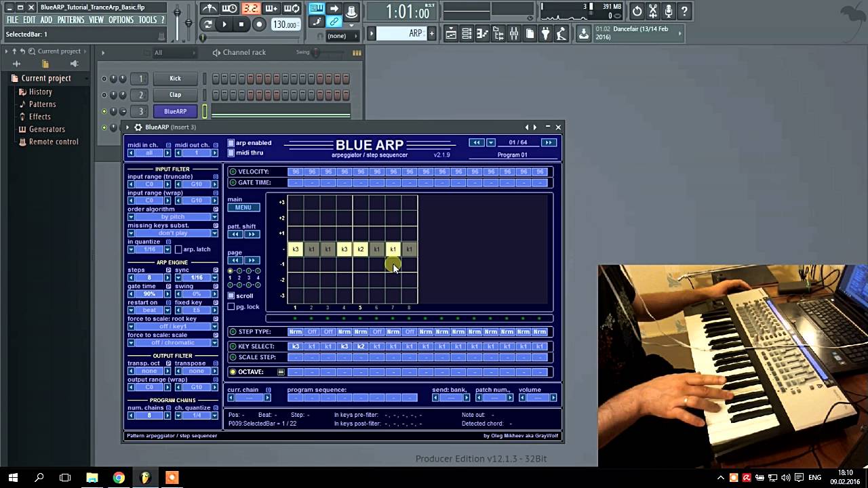Open the PATTERNS menu
The image size is (868, 488).
71,20
